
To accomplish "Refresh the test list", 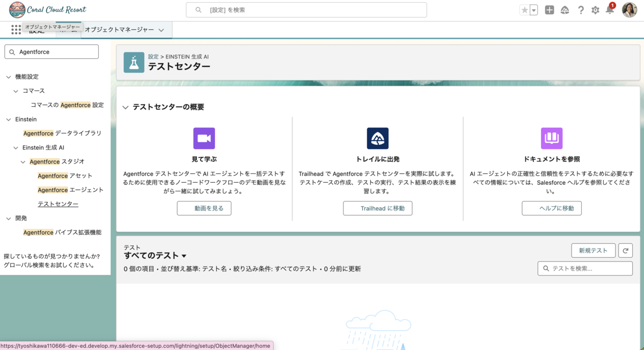I will (625, 250).
